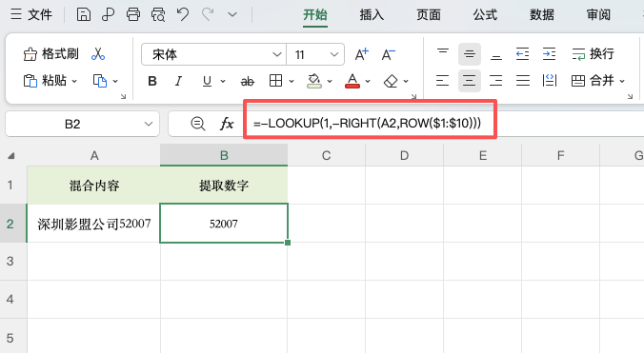
Task: Click the Cut scissors icon
Action: pos(98,53)
